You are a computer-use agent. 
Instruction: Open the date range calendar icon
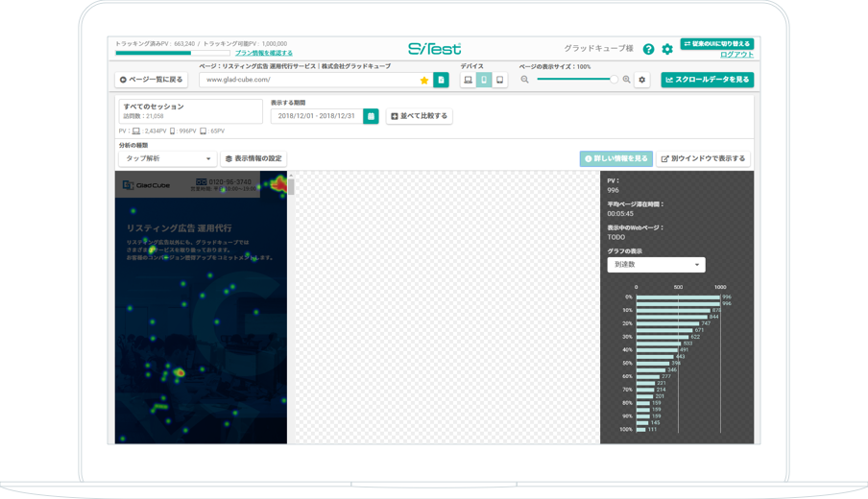[x=371, y=116]
